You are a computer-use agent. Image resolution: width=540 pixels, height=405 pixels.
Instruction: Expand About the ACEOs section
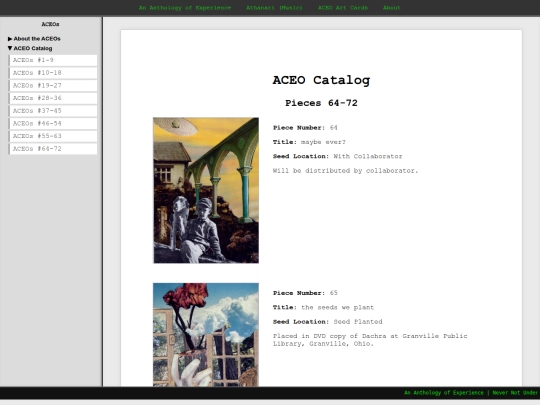point(34,39)
